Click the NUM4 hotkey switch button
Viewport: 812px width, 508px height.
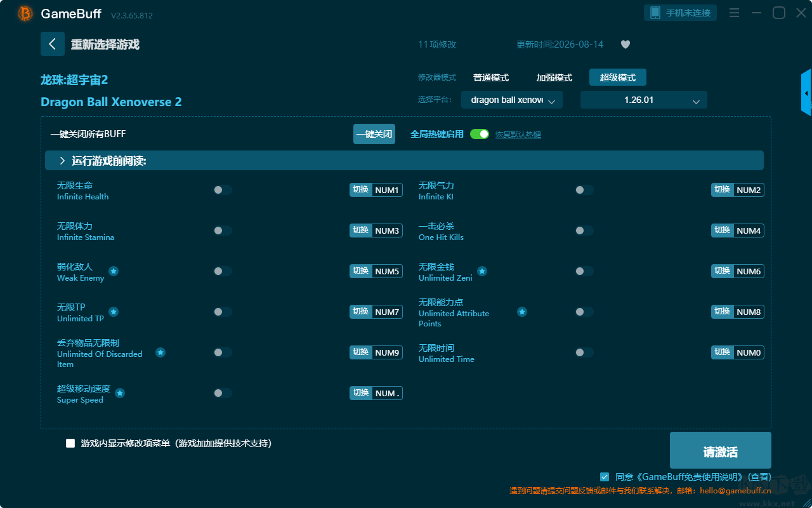click(x=738, y=231)
